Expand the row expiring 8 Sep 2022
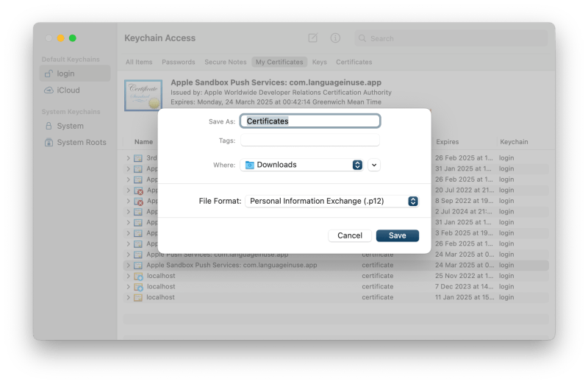The image size is (588, 384). pyautogui.click(x=128, y=201)
